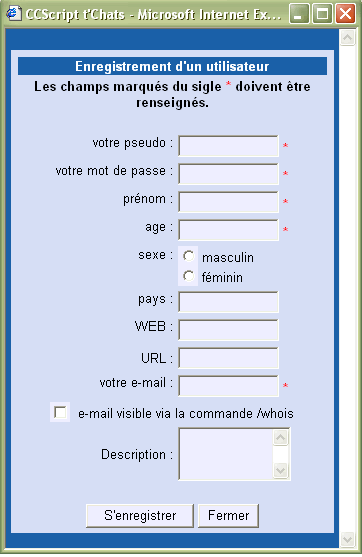
Task: Select the masculin radio button
Action: click(x=188, y=256)
